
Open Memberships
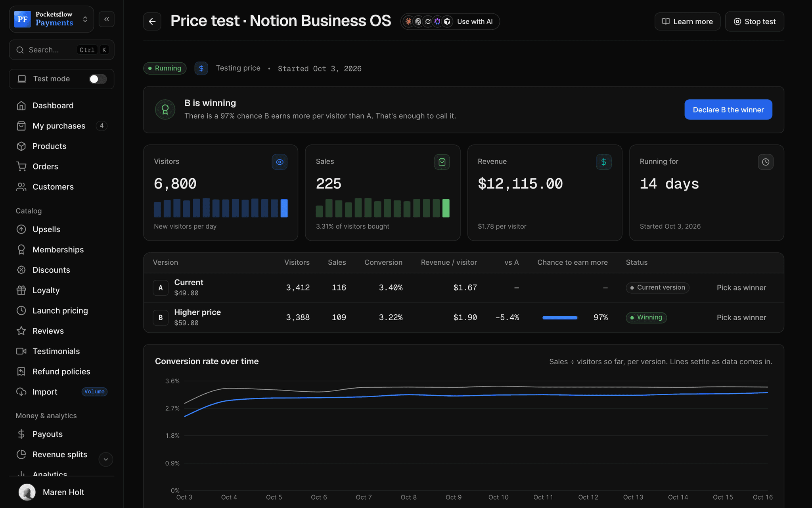(x=61, y=250)
